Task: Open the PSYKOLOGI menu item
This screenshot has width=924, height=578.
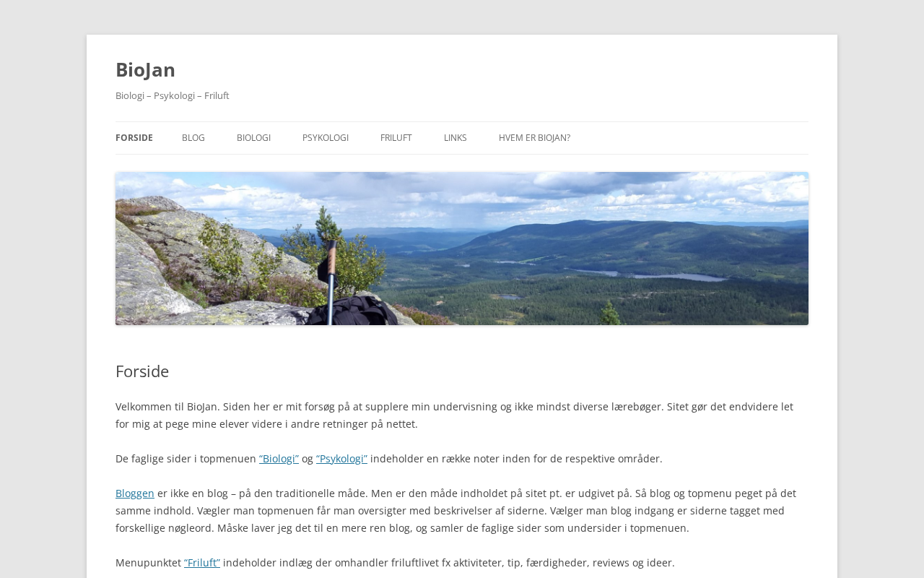Action: point(326,138)
